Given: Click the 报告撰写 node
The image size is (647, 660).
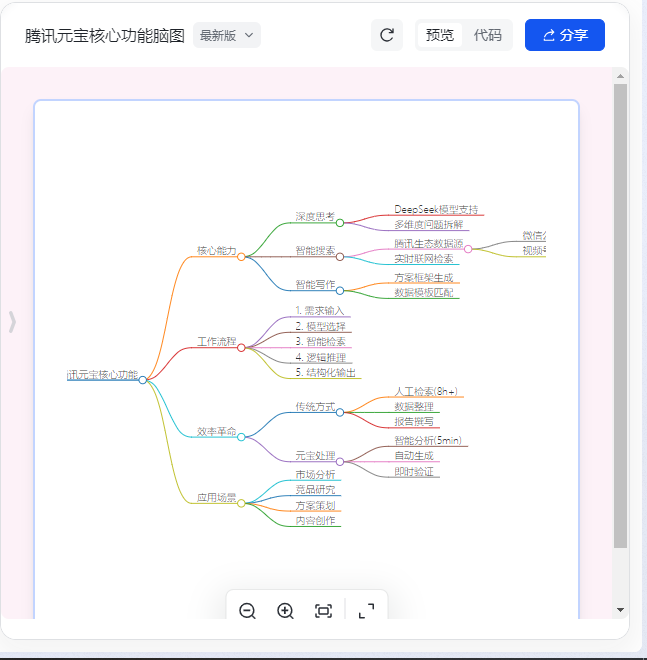Looking at the screenshot, I should click(x=414, y=422).
